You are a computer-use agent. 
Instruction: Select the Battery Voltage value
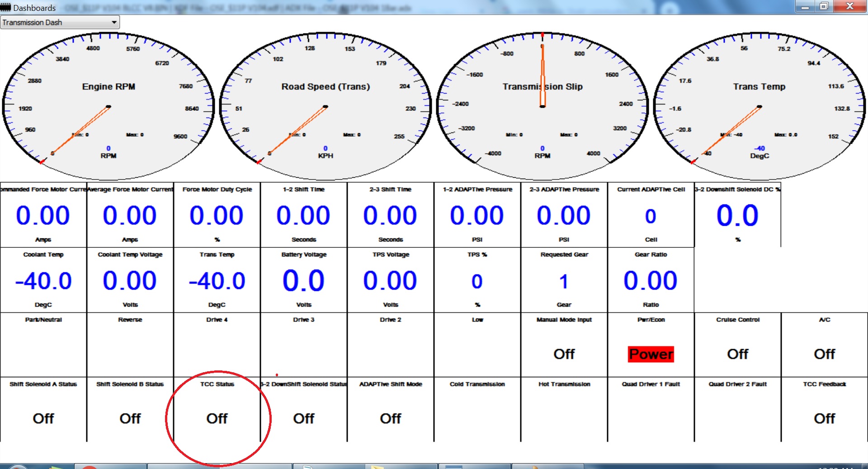303,280
